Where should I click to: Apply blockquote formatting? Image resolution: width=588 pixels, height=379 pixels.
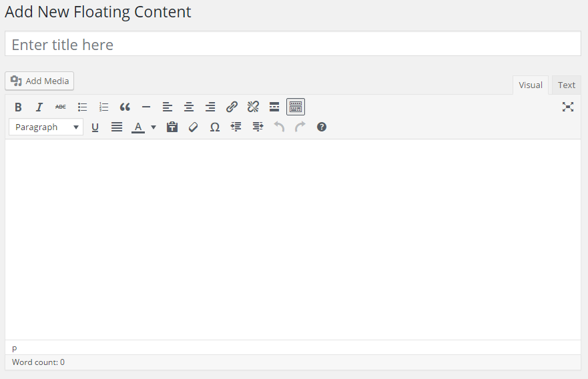pyautogui.click(x=125, y=107)
